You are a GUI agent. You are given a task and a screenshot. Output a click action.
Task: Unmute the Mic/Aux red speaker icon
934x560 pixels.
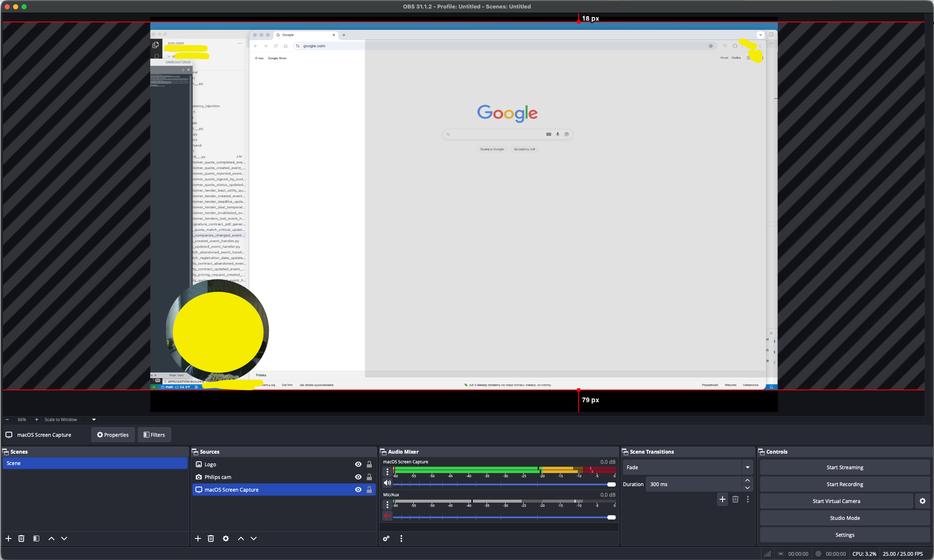[387, 516]
